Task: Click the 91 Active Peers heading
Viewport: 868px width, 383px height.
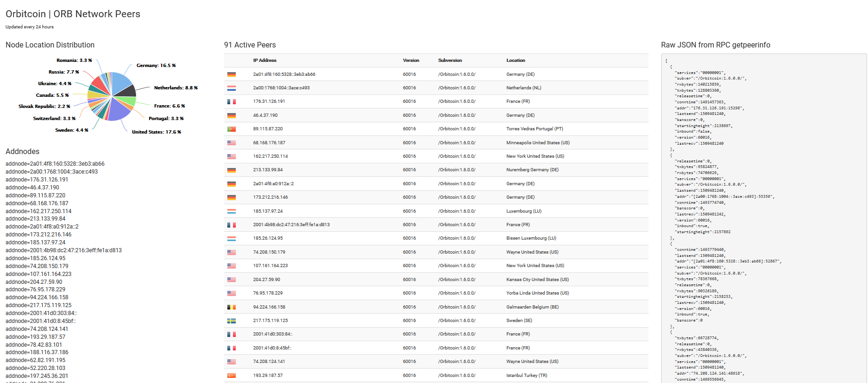Action: tap(250, 45)
